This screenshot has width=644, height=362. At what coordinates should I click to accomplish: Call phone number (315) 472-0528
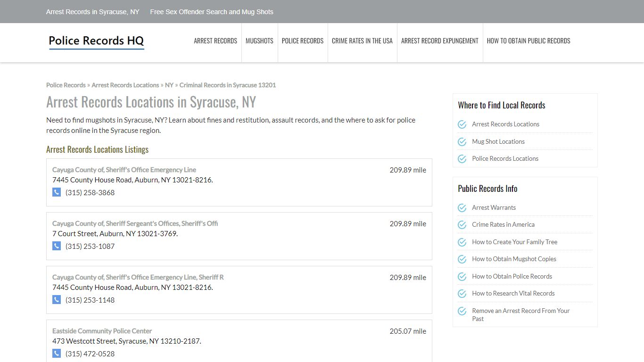coord(90,354)
